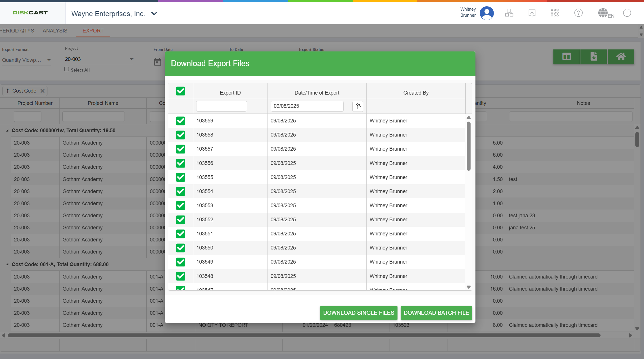Click the Export ID filter input
This screenshot has height=359, width=644.
(221, 106)
